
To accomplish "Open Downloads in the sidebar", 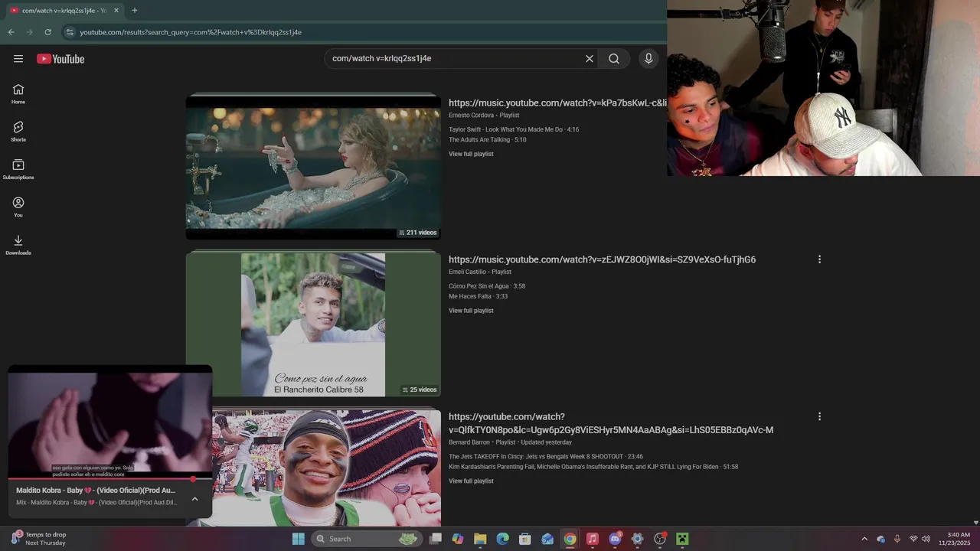I will click(x=18, y=245).
